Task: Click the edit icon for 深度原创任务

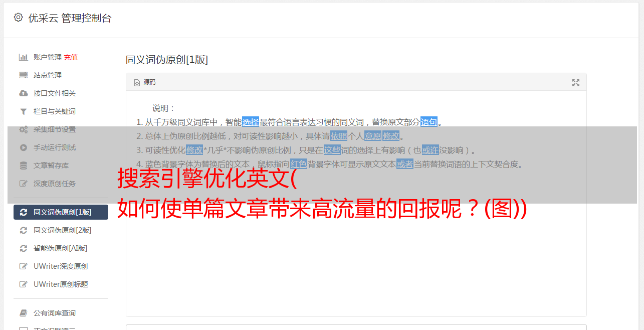Action: [23, 184]
